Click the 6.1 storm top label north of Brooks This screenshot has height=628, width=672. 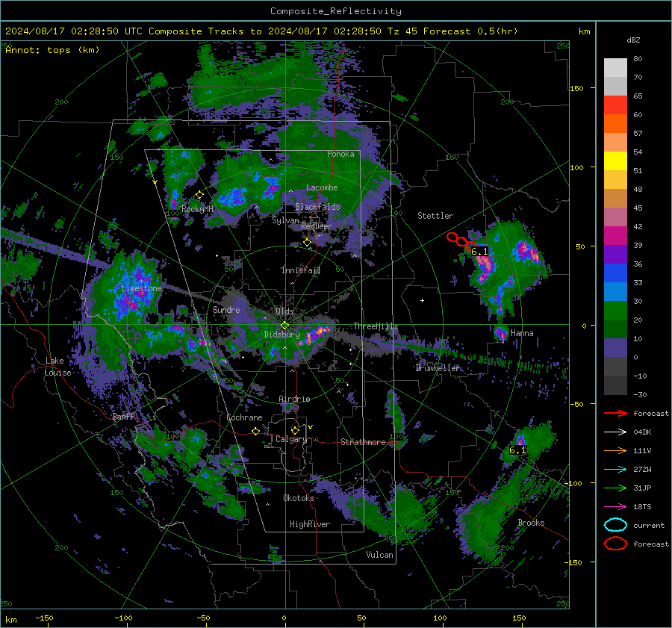[517, 450]
